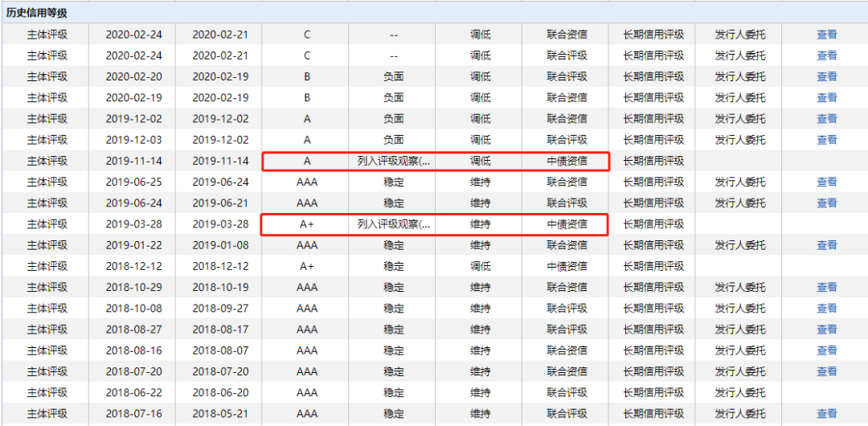Open 查看 for the 2019-12-03 rating row
Viewport: 868px width, 426px height.
(x=826, y=140)
